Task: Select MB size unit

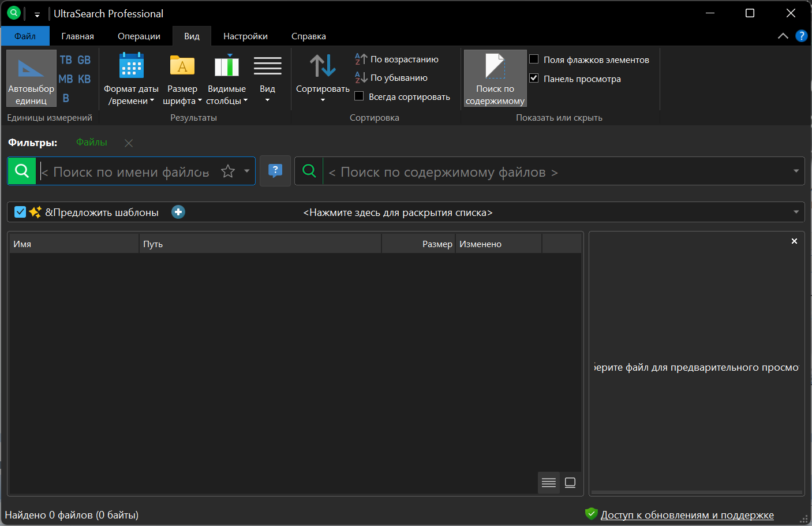Action: (x=66, y=79)
